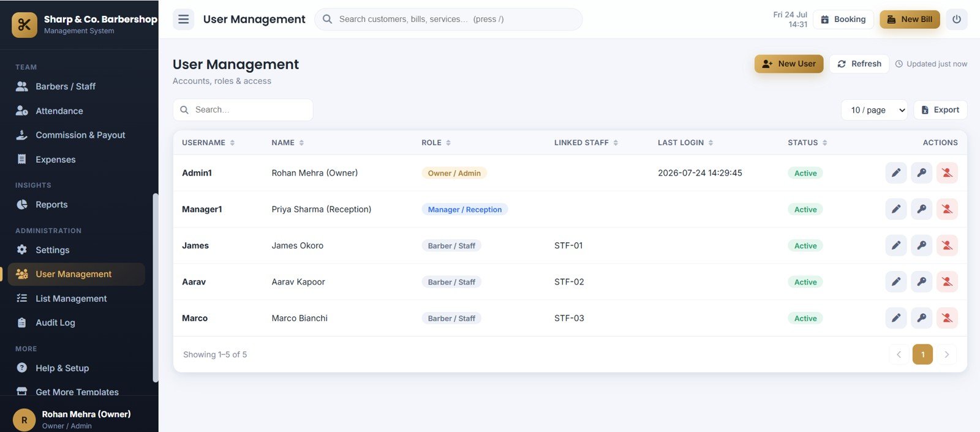Edit the Manager1 user with pencil icon
Screen dimensions: 980x432
click(x=895, y=209)
